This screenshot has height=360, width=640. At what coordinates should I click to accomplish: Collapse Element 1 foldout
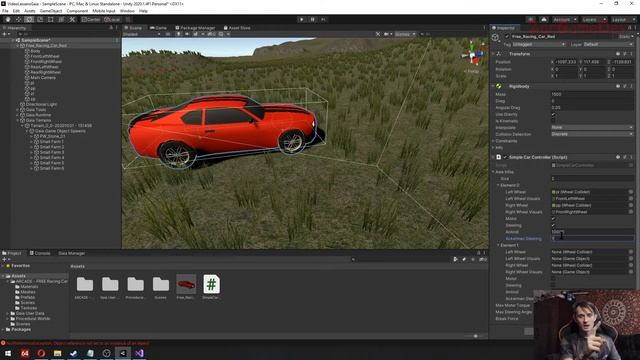(x=498, y=245)
